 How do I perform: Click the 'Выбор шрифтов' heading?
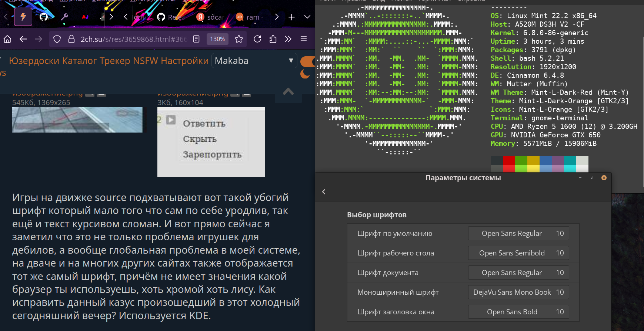click(377, 215)
